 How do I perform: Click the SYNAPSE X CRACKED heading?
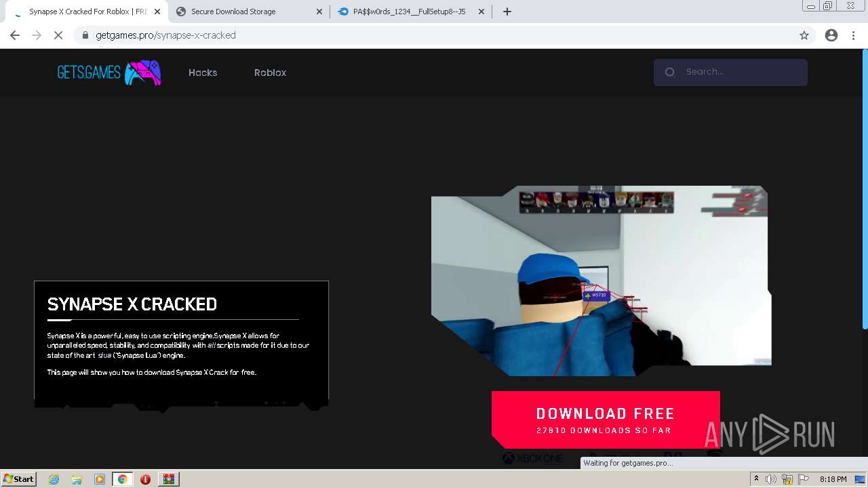(132, 304)
